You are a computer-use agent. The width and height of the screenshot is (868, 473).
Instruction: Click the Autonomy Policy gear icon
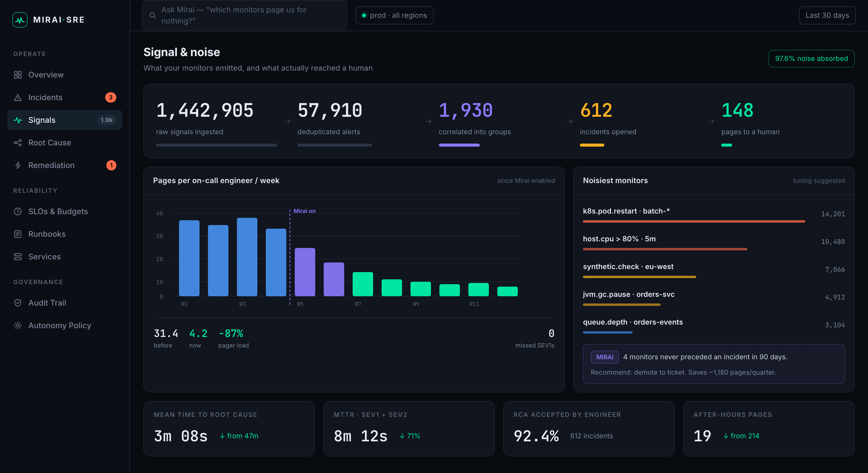(18, 325)
